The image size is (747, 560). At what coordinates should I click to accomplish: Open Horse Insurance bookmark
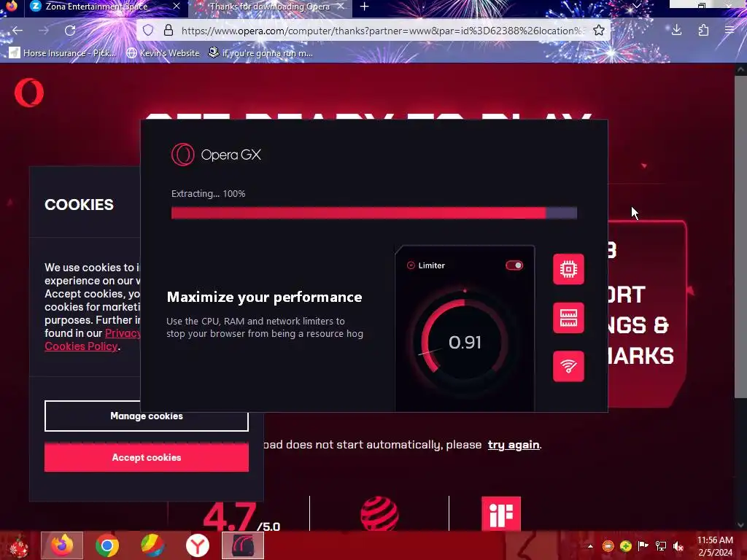pyautogui.click(x=63, y=52)
